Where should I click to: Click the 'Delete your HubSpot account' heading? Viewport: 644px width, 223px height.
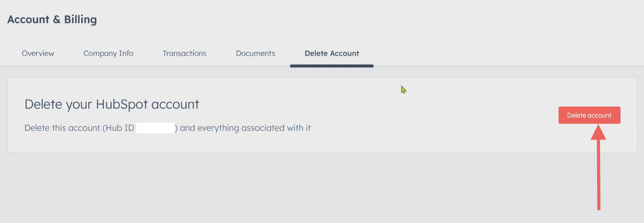[112, 104]
